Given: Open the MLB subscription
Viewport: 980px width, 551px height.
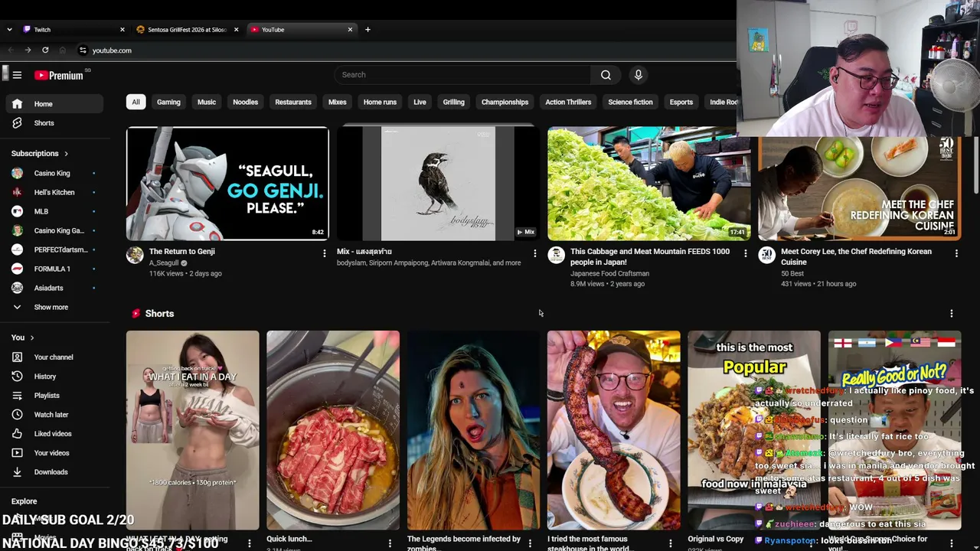Looking at the screenshot, I should (54, 212).
